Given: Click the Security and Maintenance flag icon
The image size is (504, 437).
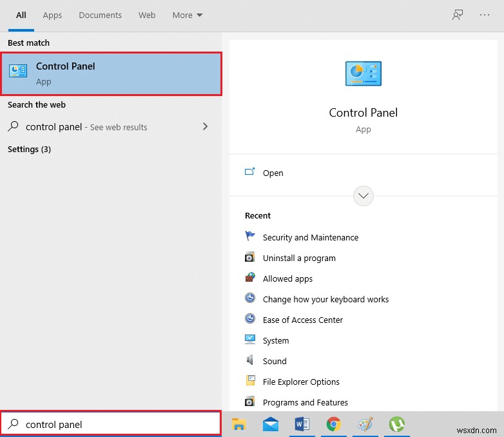Looking at the screenshot, I should [250, 236].
